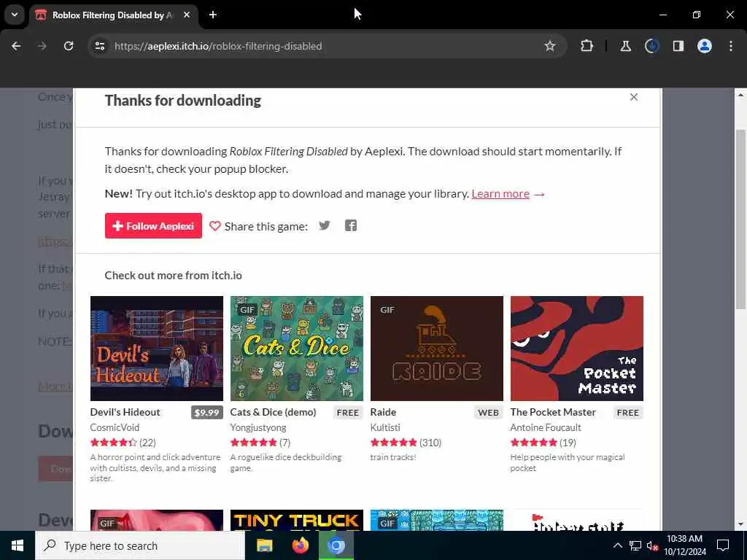Open the clock showing 10:38 AM

[x=684, y=545]
